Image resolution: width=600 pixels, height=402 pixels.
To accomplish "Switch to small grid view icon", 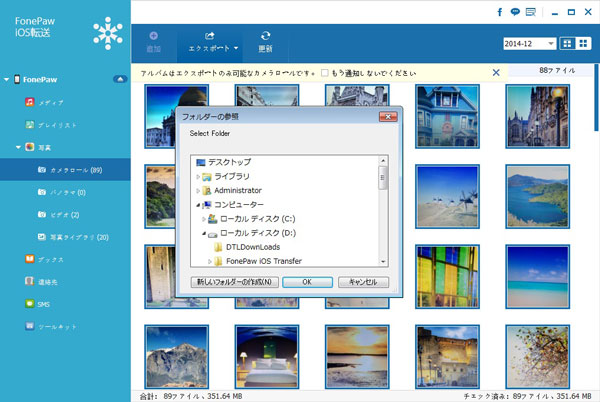I will pos(583,44).
